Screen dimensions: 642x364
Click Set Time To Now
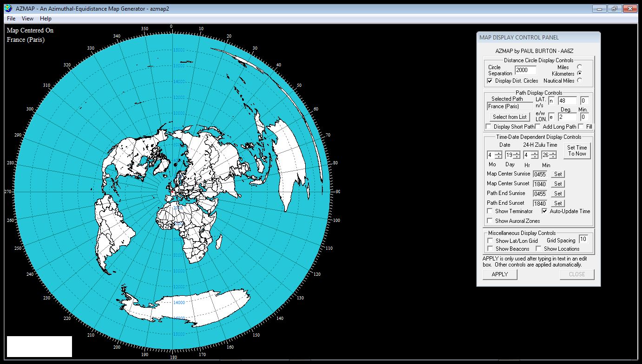tap(577, 150)
